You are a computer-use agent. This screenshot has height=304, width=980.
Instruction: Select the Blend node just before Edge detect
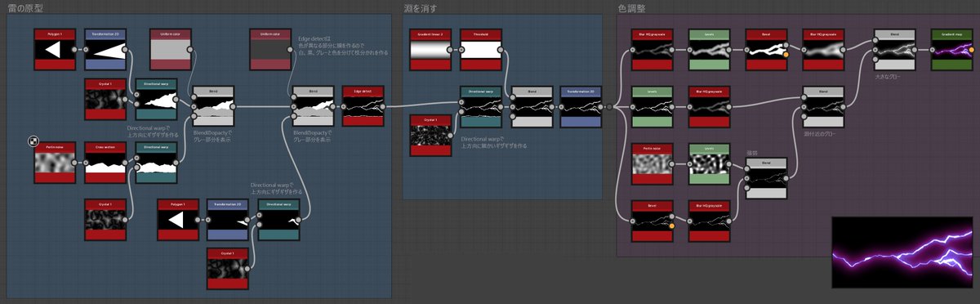coord(313,106)
